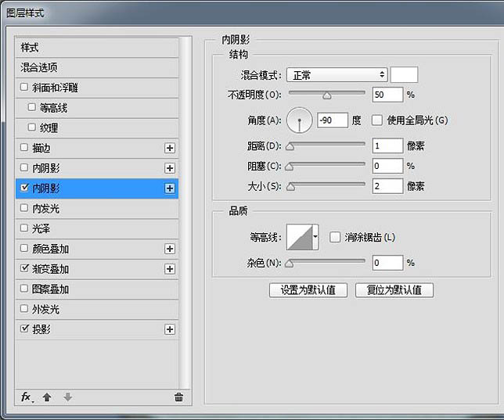Enable the 等高线 sub-option checkbox
504x420 pixels.
[x=31, y=107]
